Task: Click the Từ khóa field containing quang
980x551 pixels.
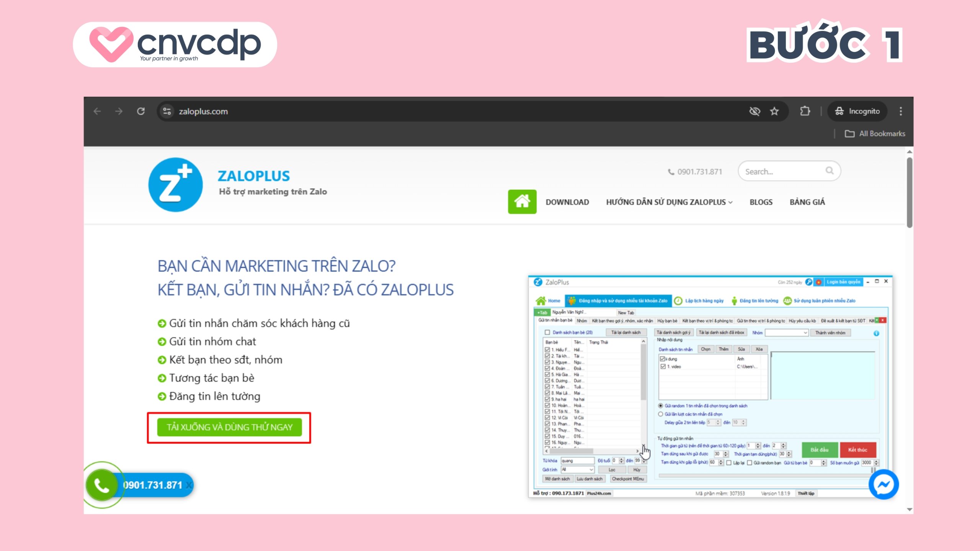Action: 578,461
